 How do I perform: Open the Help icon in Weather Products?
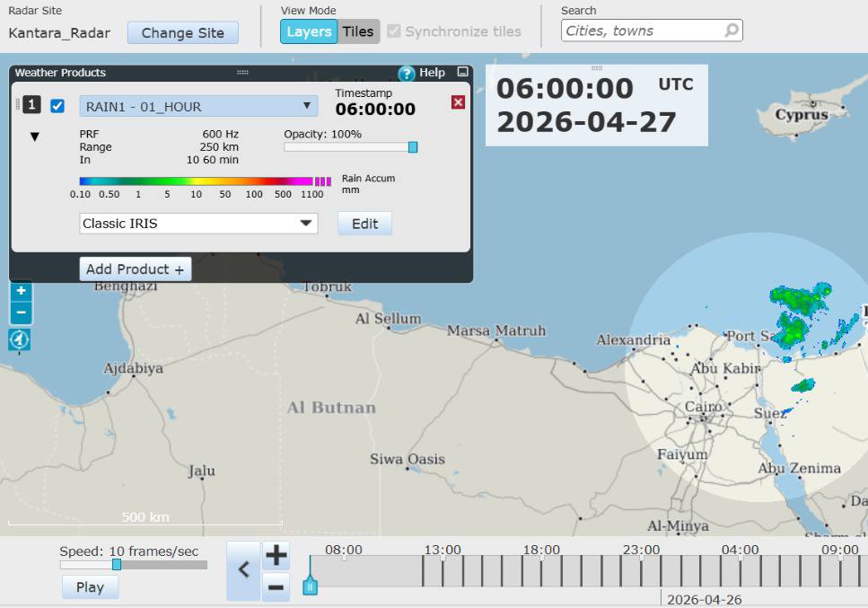click(x=407, y=73)
